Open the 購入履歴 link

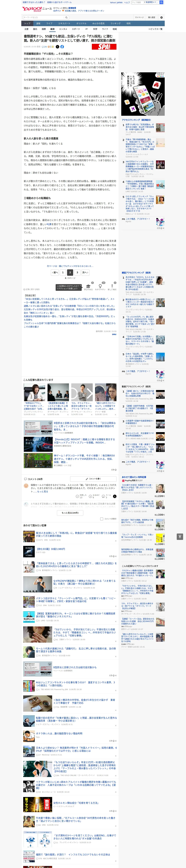pyautogui.click(x=152, y=18)
